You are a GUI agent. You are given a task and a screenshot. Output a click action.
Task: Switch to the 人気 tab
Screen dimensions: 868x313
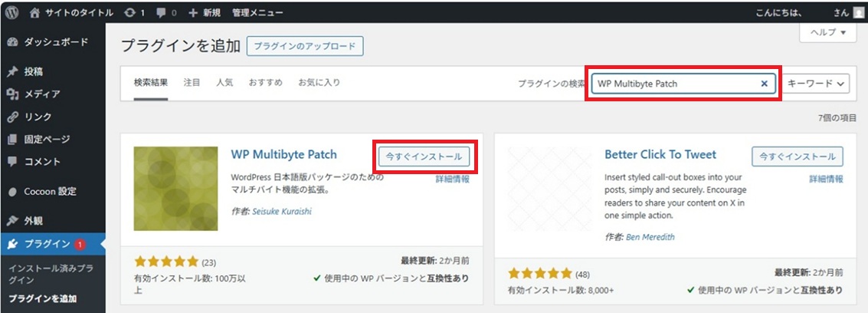(224, 83)
